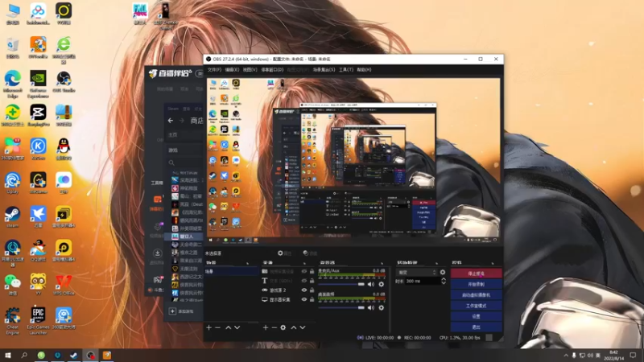Viewport: 644px width, 362px height.
Task: Open the File menu in OBS
Action: click(214, 70)
